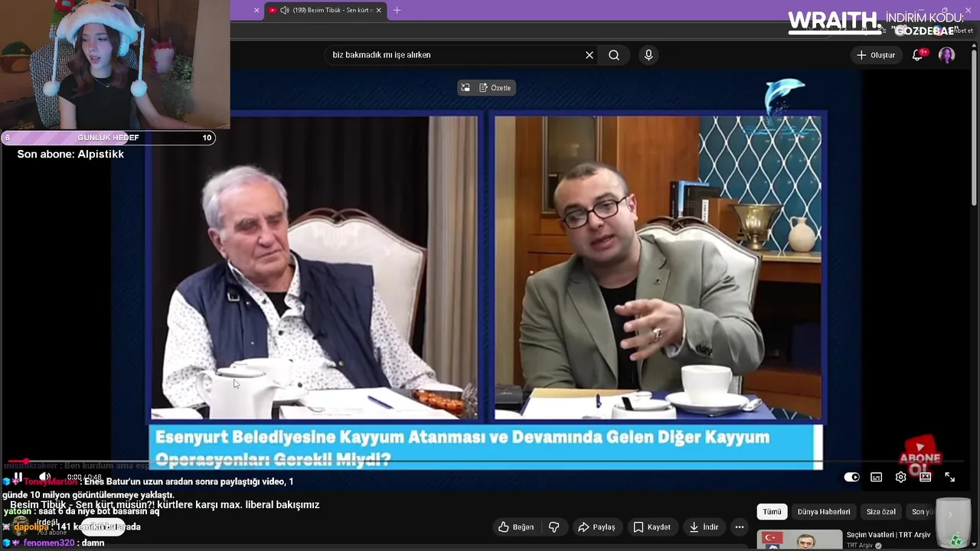The width and height of the screenshot is (980, 551).
Task: Show more filter chips with right arrow
Action: pyautogui.click(x=951, y=514)
